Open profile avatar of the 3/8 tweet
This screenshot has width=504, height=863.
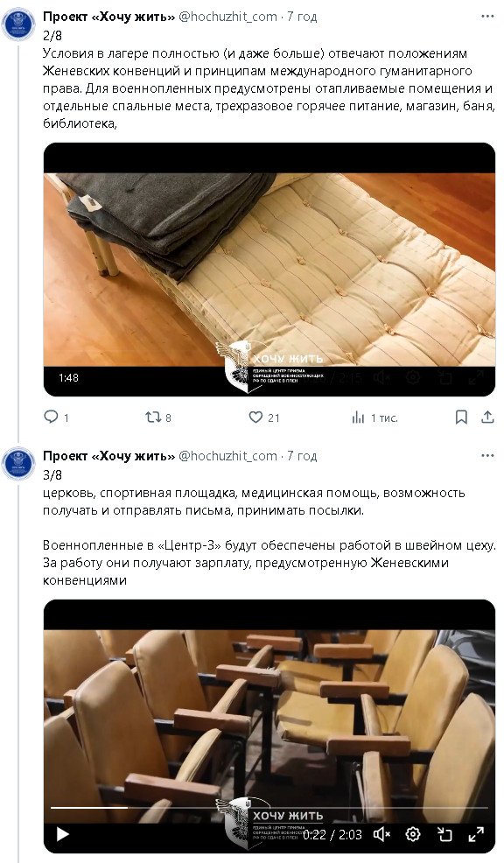18,464
